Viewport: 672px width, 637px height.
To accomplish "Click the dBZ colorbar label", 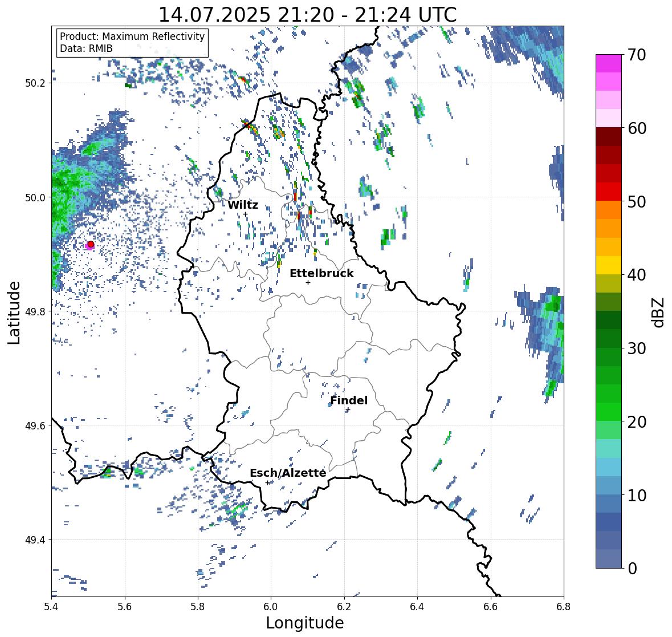I will [x=658, y=312].
